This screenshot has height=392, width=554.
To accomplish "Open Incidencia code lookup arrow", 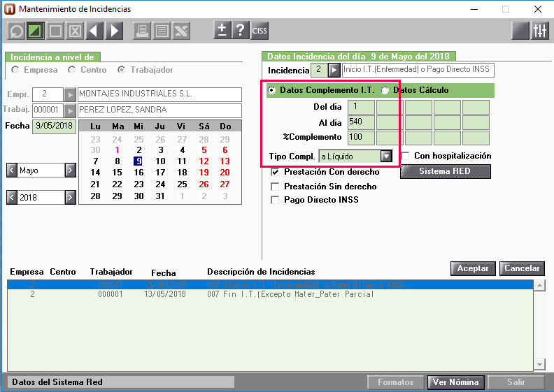I will 334,70.
